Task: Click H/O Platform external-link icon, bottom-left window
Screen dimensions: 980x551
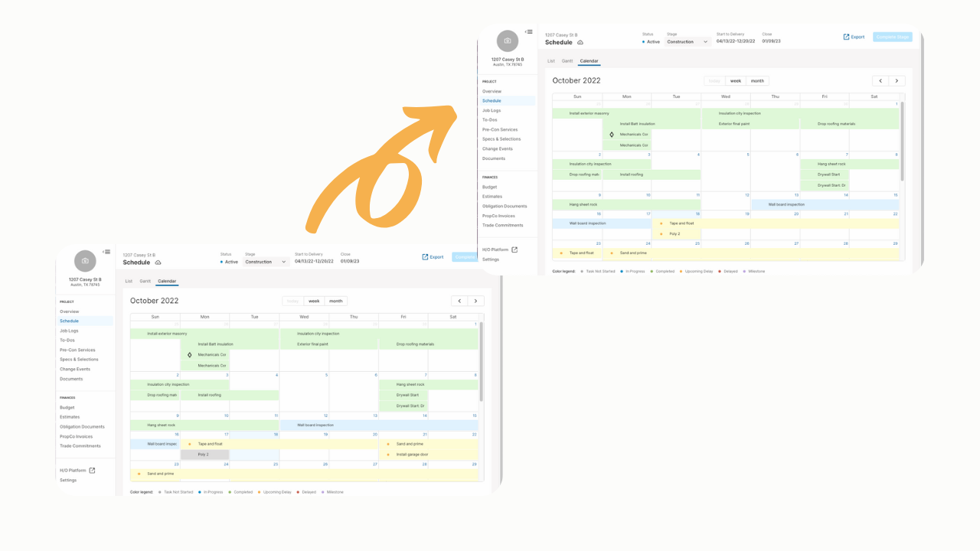Action: click(92, 470)
